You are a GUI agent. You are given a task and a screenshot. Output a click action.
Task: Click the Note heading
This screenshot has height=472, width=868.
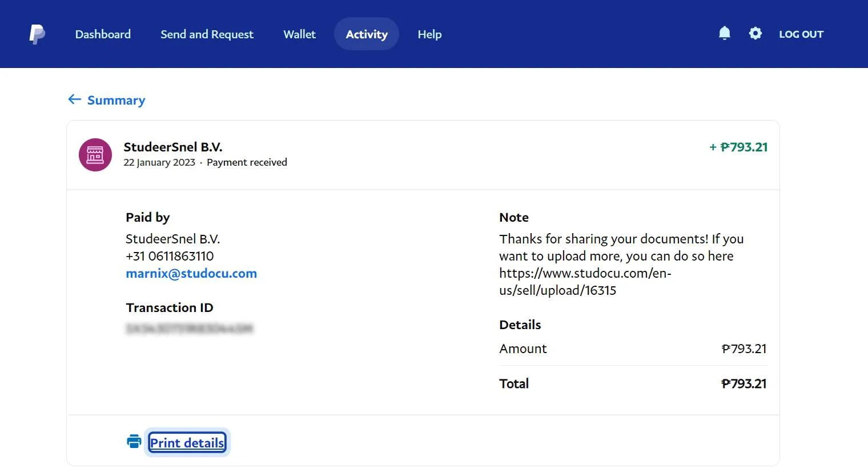[x=514, y=217]
